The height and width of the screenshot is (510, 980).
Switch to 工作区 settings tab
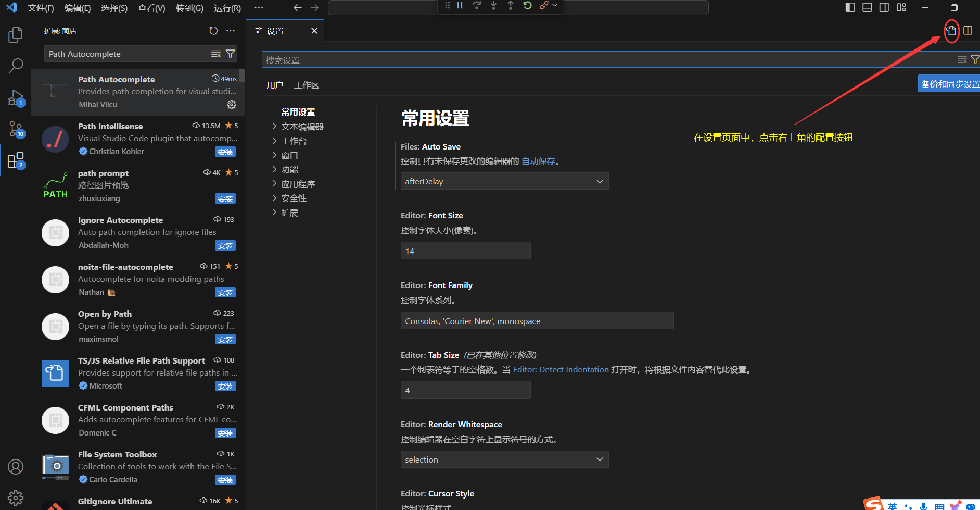306,85
